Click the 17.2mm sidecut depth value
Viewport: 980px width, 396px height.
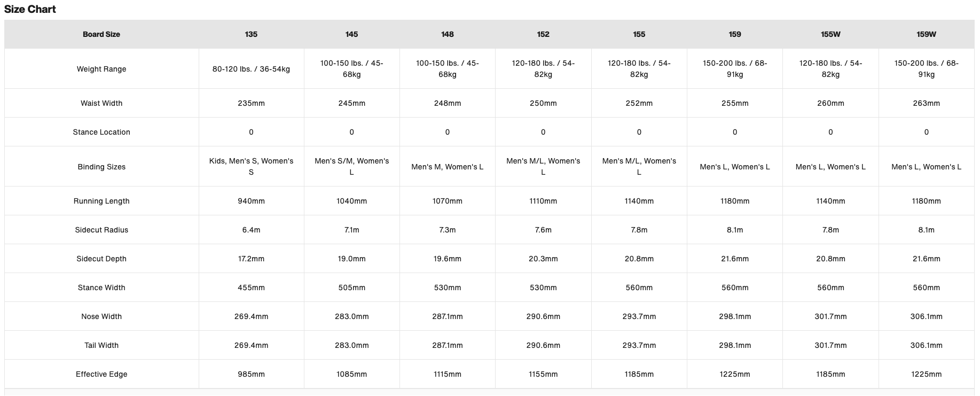click(251, 259)
